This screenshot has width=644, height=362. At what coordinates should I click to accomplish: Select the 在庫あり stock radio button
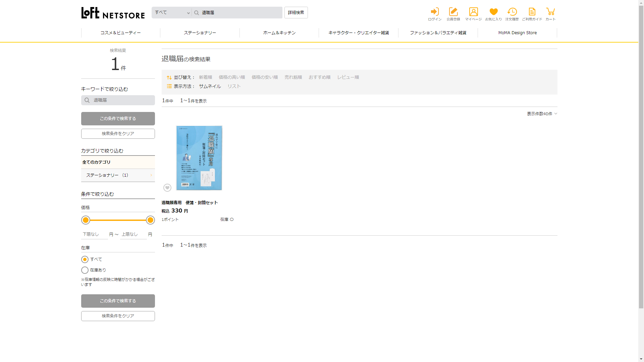(85, 270)
